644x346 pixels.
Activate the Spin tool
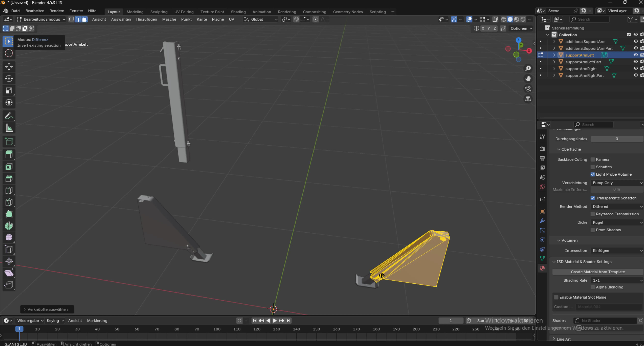(9, 226)
